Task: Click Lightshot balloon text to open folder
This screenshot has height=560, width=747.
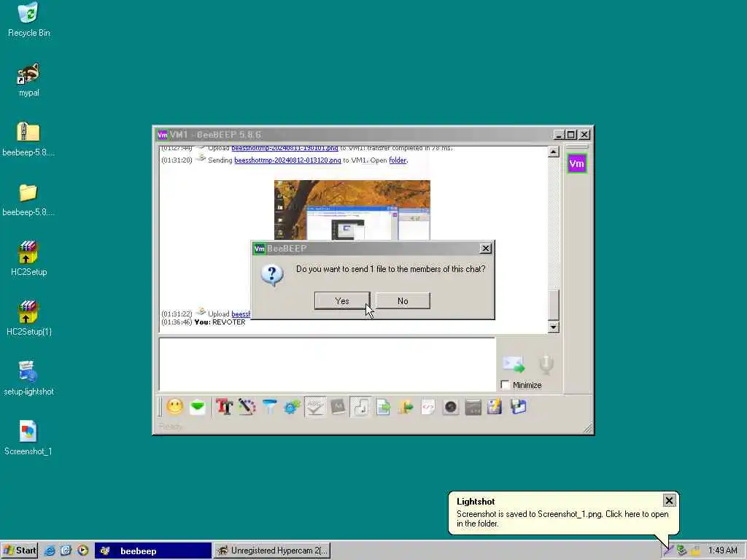Action: [562, 518]
